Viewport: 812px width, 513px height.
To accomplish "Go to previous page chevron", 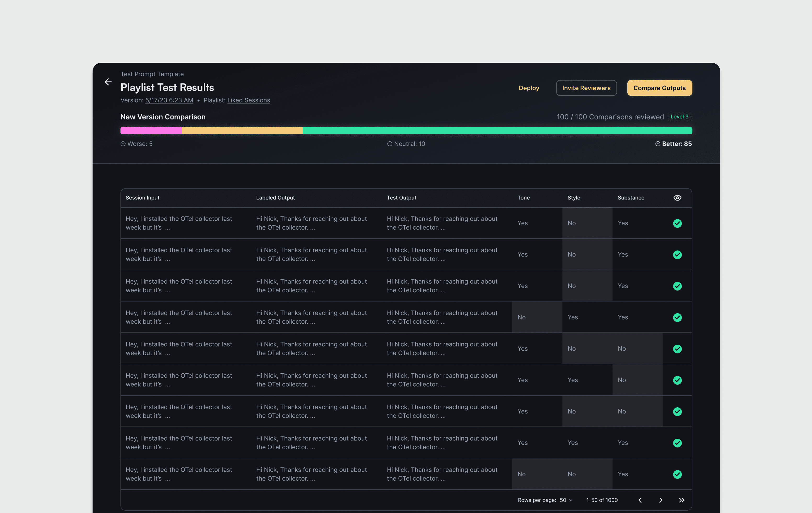I will pos(640,500).
